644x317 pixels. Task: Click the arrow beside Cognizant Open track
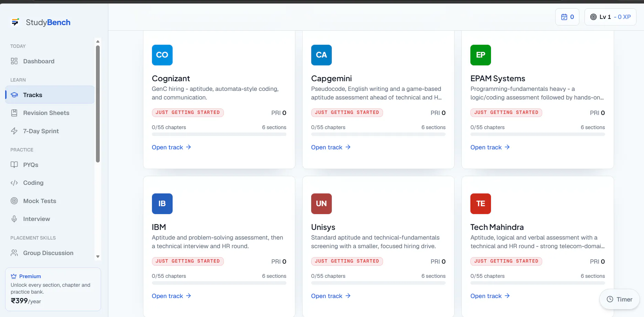pyautogui.click(x=188, y=147)
